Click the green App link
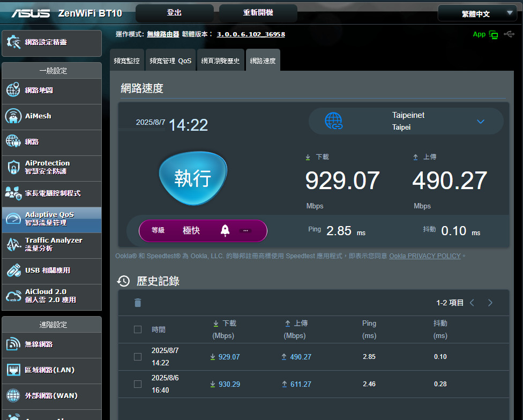 click(479, 34)
